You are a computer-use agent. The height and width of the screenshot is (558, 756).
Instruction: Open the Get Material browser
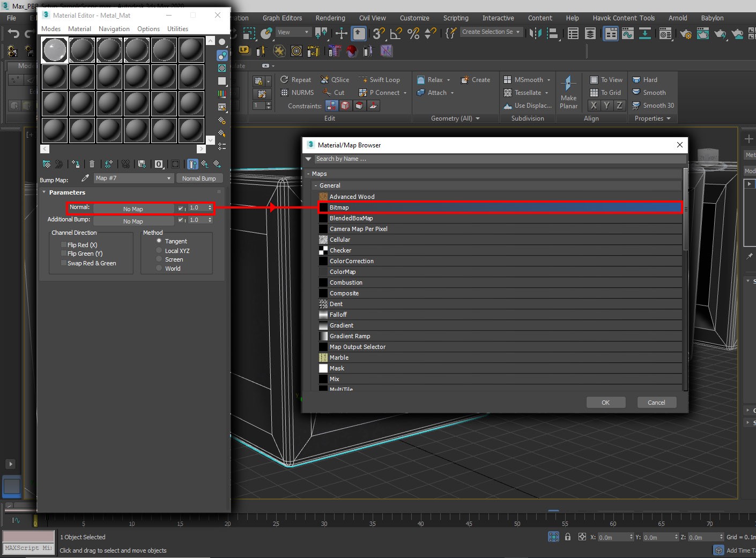pos(46,163)
